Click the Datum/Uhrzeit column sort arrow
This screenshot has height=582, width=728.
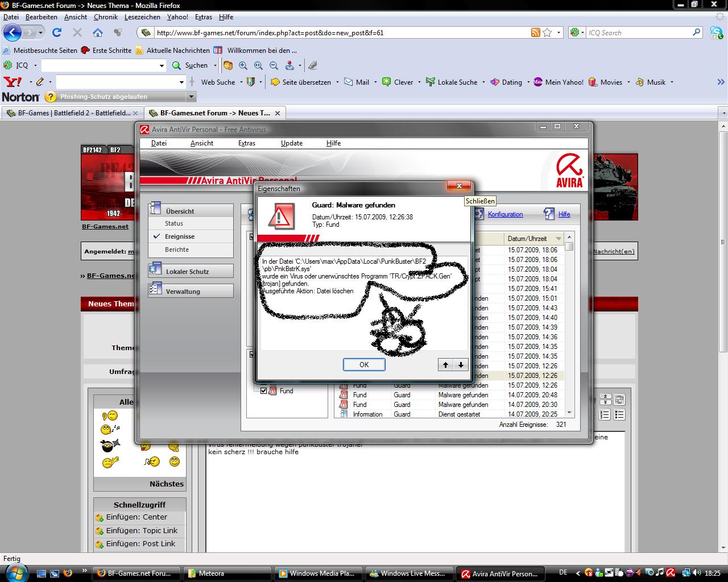[559, 239]
